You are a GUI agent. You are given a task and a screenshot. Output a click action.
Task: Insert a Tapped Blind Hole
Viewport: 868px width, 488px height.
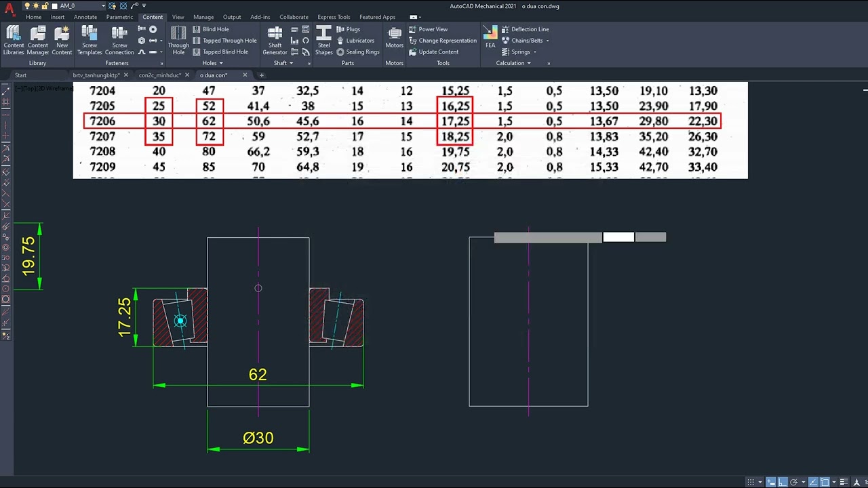click(x=220, y=52)
